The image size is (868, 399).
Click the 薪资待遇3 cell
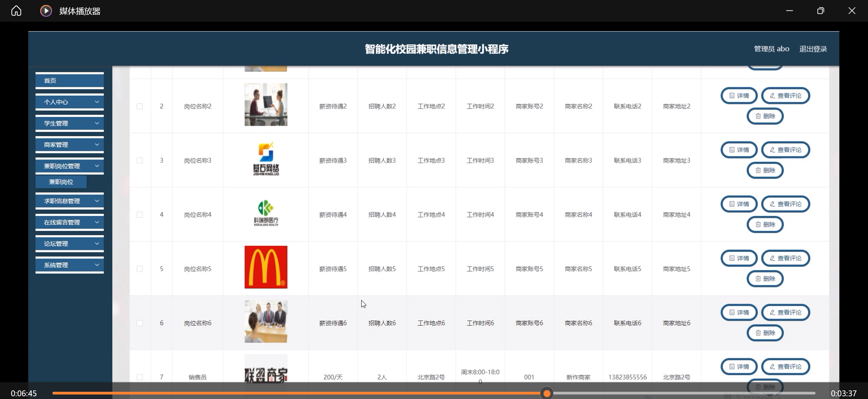[x=333, y=160]
